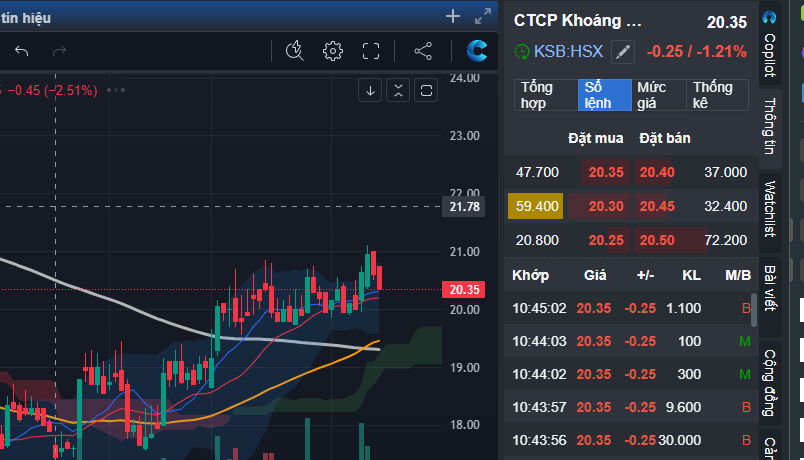Click the KSB:HSX ticker link
The image size is (804, 460).
tap(568, 51)
